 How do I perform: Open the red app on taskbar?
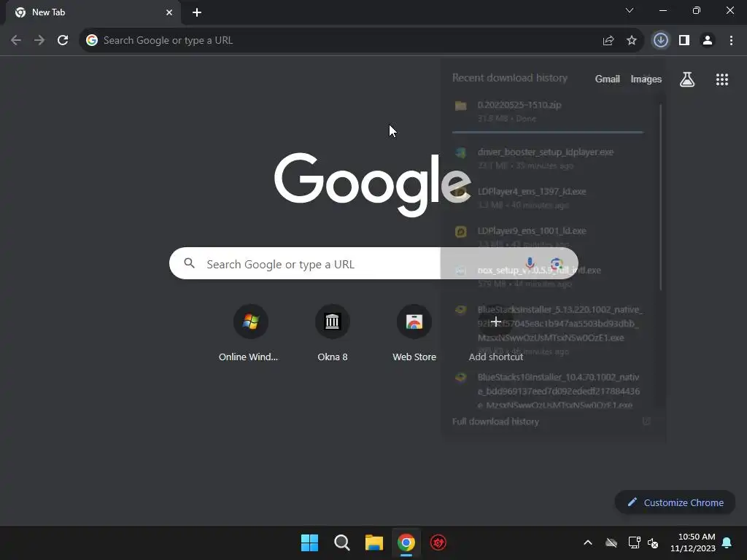pos(438,542)
